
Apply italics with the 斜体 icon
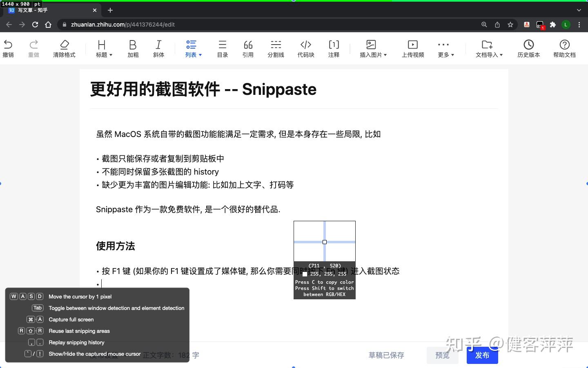(x=158, y=48)
